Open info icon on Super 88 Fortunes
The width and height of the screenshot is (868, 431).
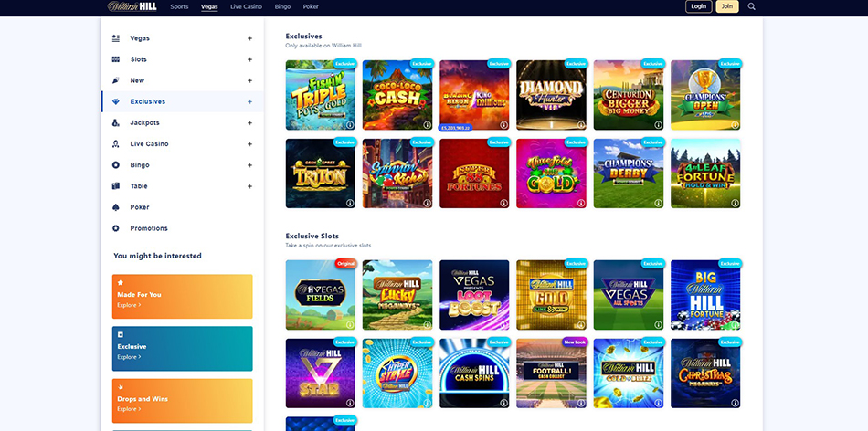[x=503, y=203]
